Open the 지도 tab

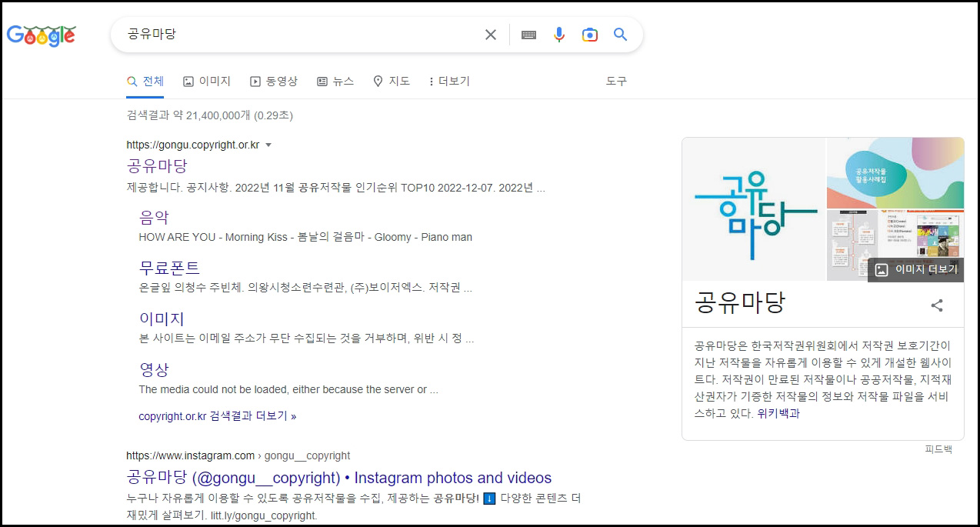(392, 81)
